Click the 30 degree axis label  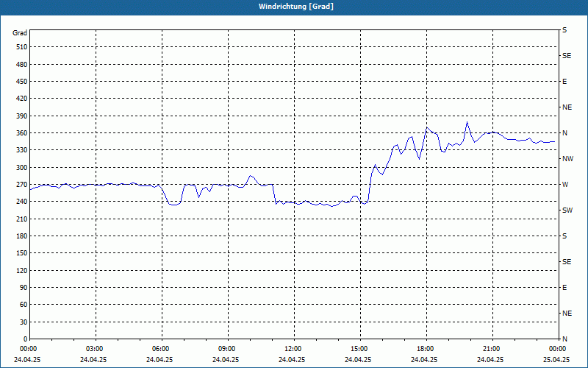coord(24,322)
